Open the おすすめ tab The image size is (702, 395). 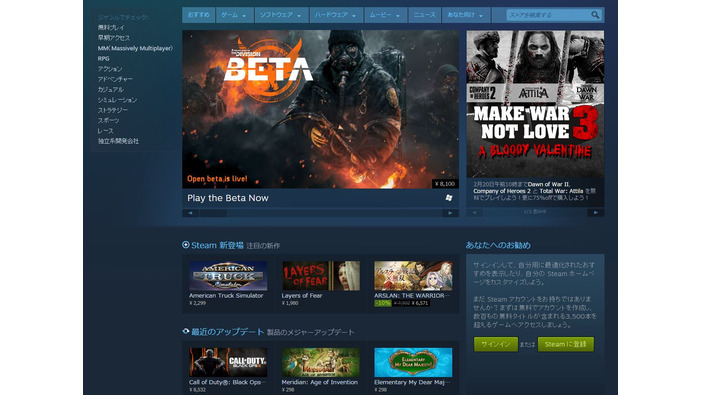(x=198, y=15)
